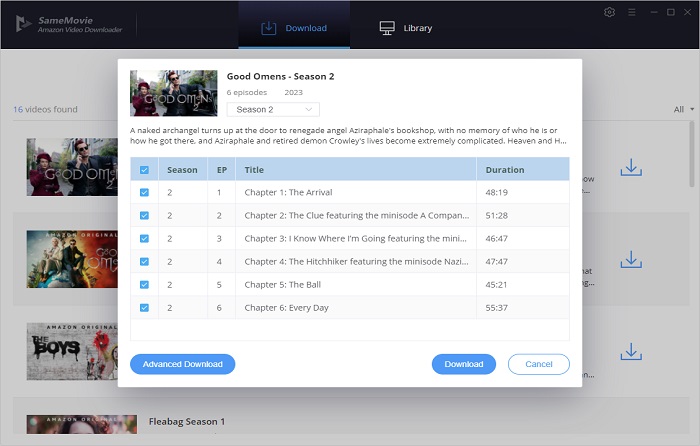Open the hamburger menu icon
This screenshot has width=700, height=446.
point(631,13)
